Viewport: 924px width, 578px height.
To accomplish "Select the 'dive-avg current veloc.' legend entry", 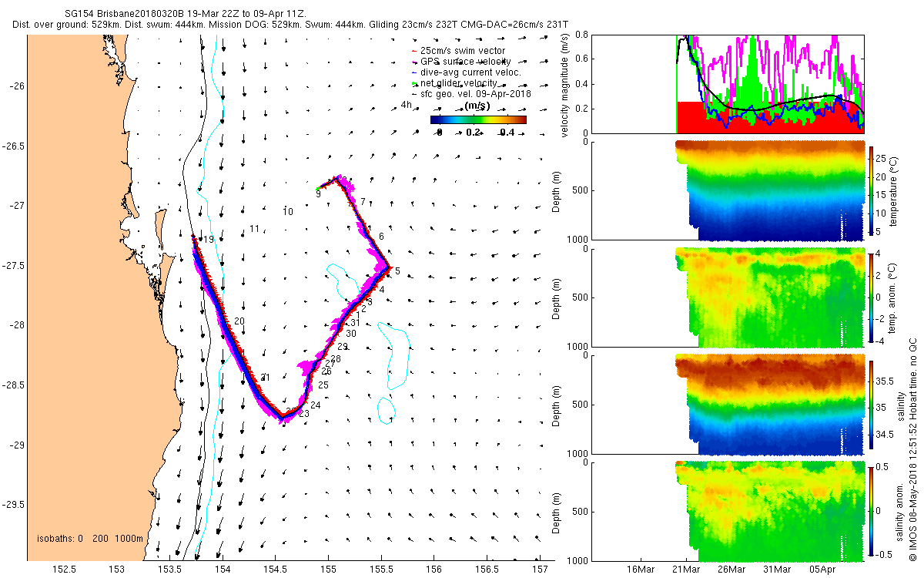I will 466,72.
